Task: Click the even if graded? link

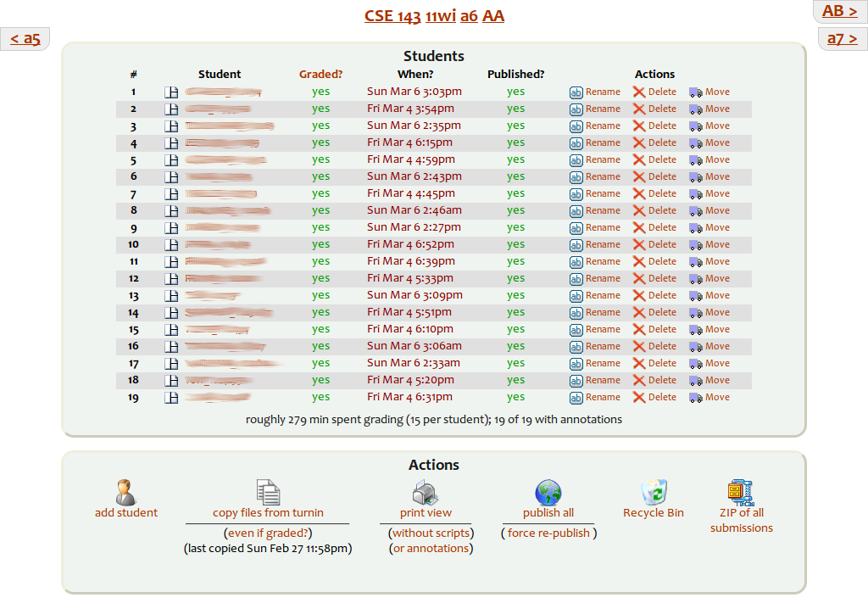Action: tap(268, 533)
